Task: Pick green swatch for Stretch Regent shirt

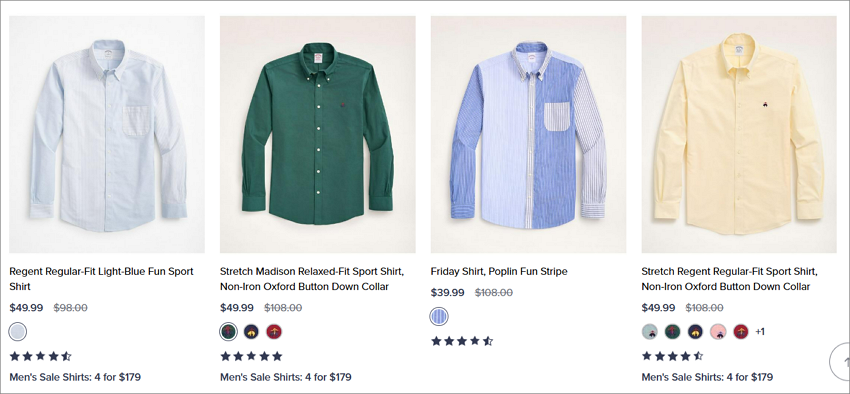Action: [672, 331]
